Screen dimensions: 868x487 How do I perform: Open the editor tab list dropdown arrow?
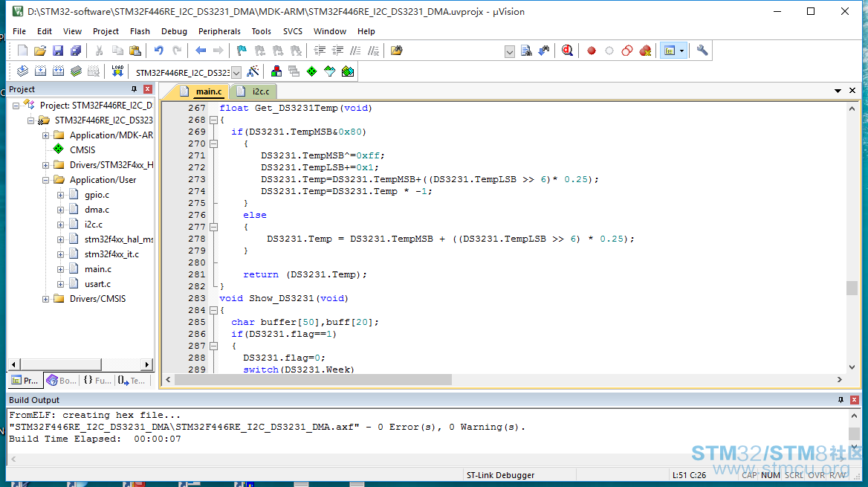click(x=838, y=90)
